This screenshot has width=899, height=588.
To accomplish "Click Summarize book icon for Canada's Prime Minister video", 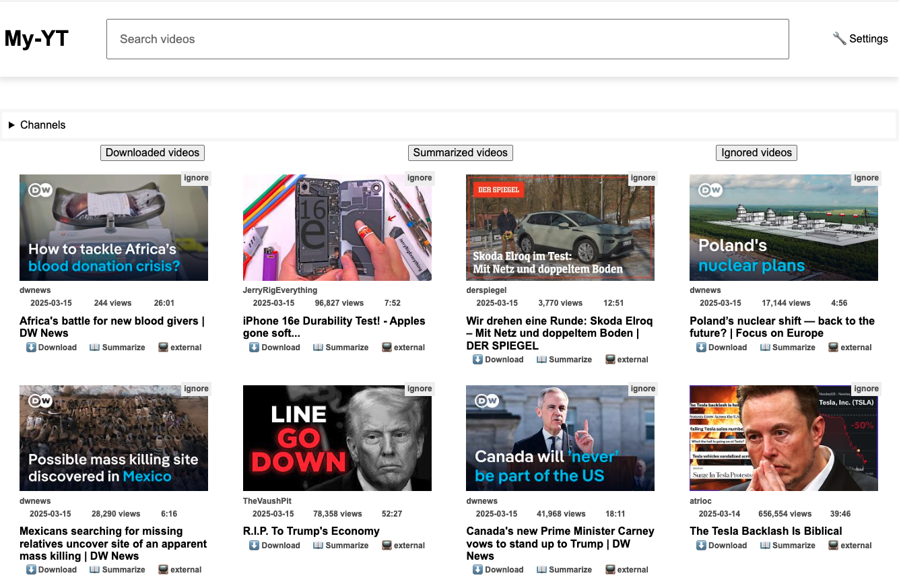I will [x=541, y=570].
